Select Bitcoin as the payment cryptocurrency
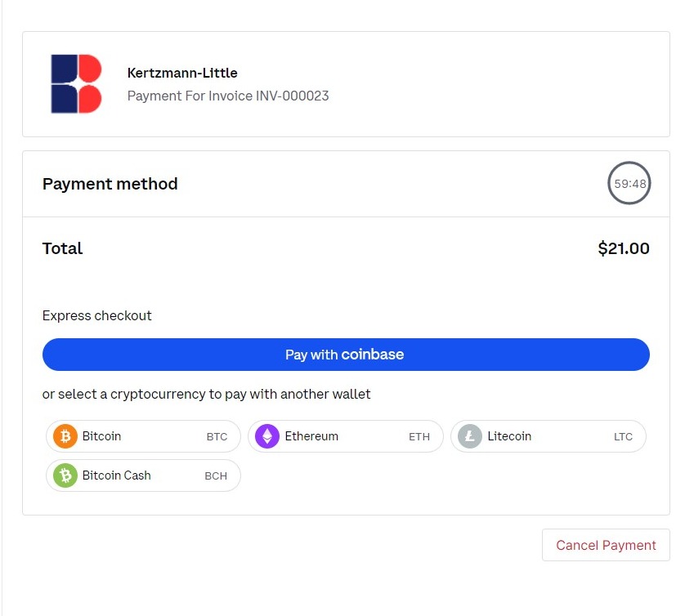 142,436
